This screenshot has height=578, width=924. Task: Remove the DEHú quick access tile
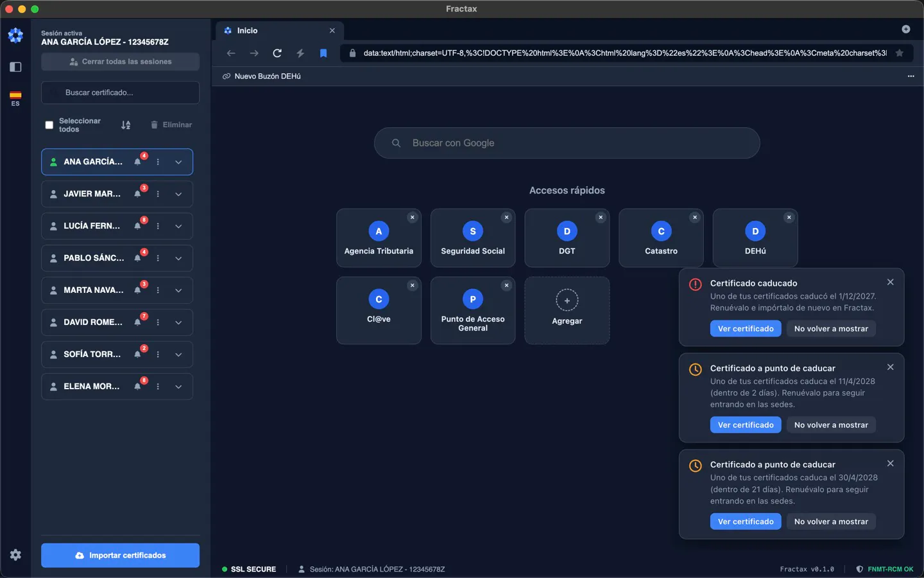point(789,217)
